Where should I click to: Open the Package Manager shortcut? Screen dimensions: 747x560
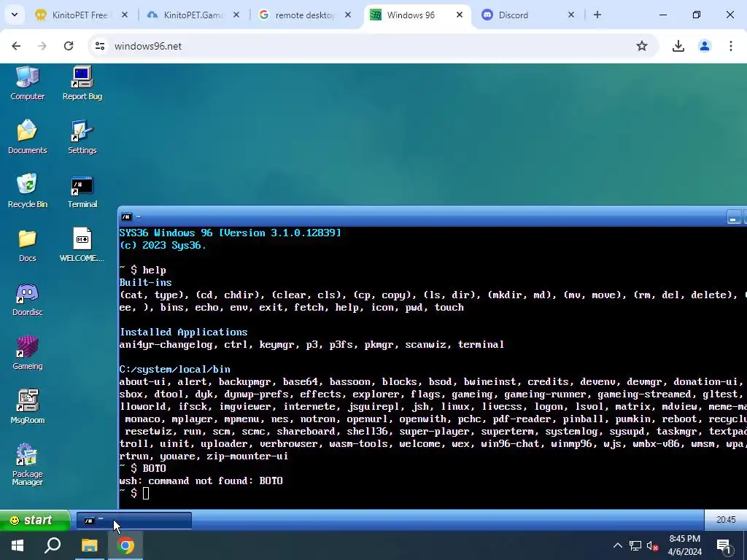tap(28, 464)
